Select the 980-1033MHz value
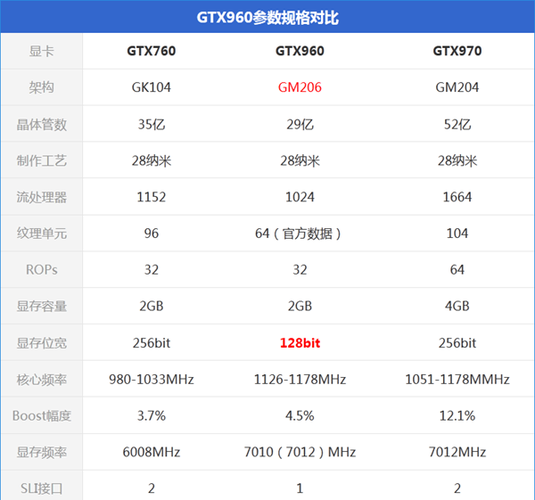Image resolution: width=535 pixels, height=500 pixels. pyautogui.click(x=151, y=380)
